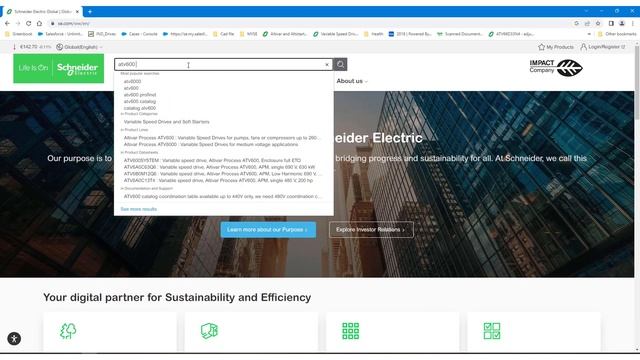The width and height of the screenshot is (640, 360).
Task: Choose the atv600 catalog suggestion
Action: click(x=140, y=101)
